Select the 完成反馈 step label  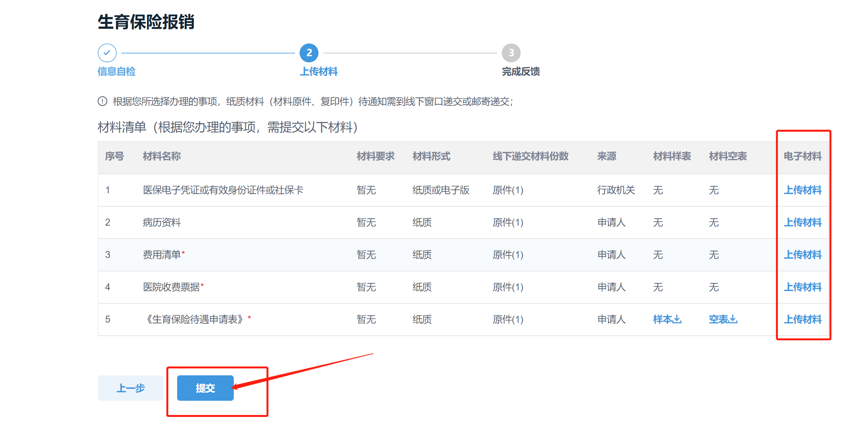coord(521,72)
